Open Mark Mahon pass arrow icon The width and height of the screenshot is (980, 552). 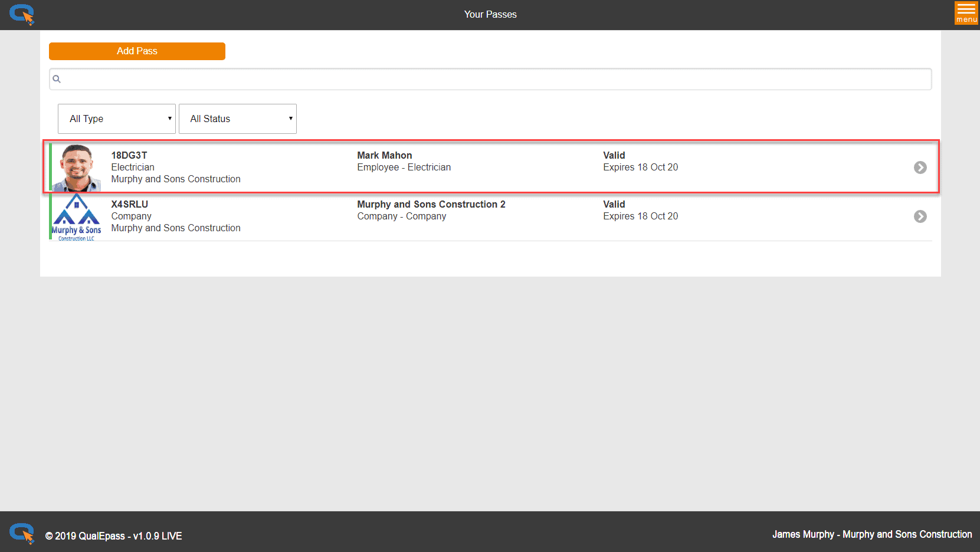coord(920,167)
